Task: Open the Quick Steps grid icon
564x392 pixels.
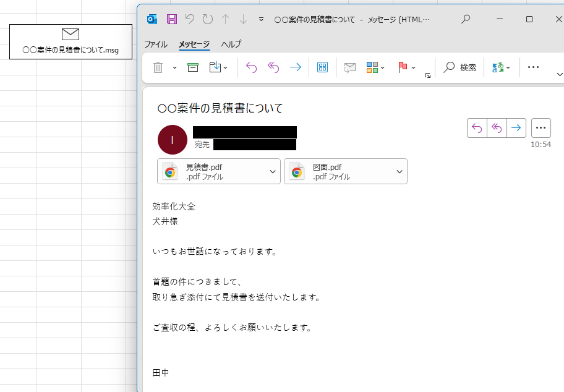Action: 322,67
